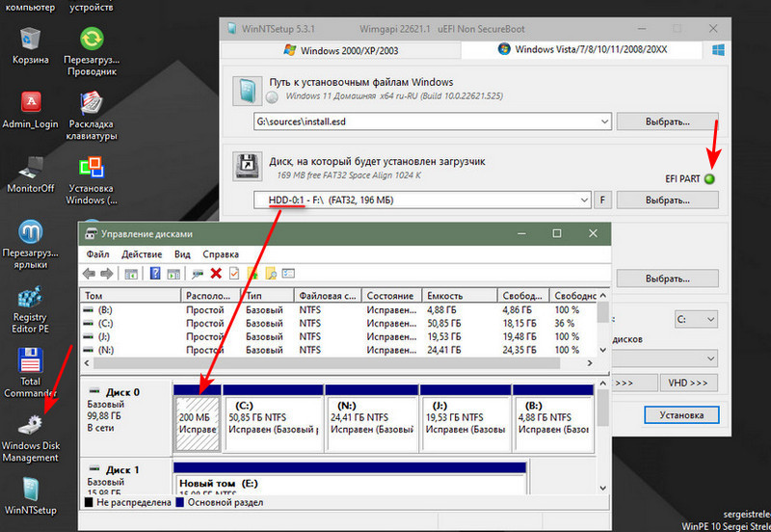Click the Back arrow in Disk Management toolbar

89,274
